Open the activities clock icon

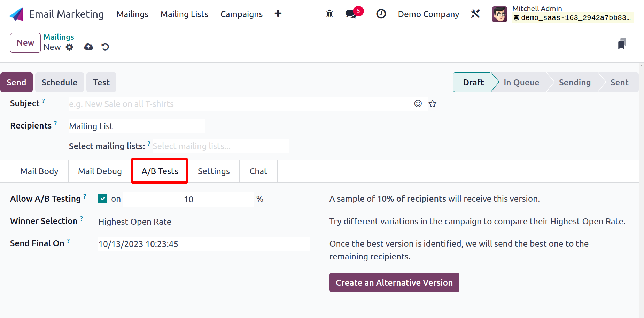coord(381,14)
